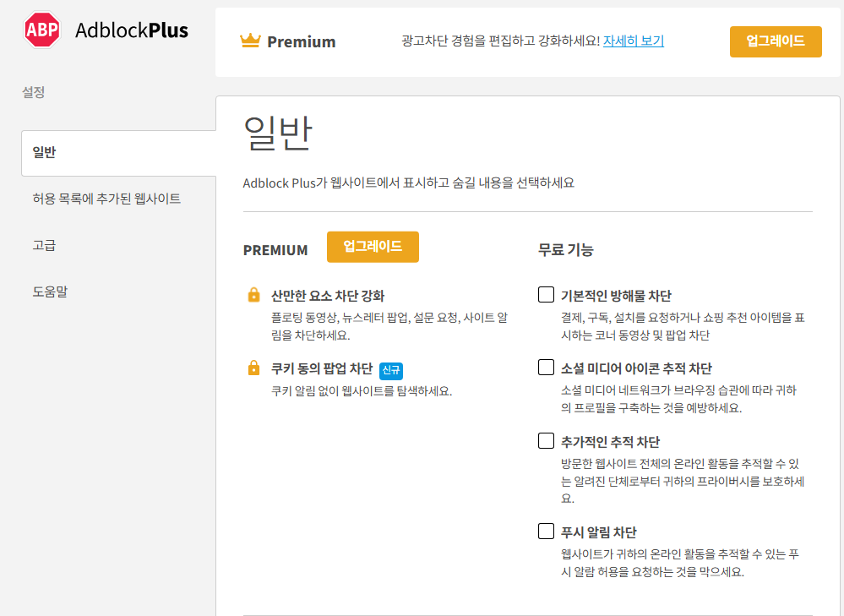The width and height of the screenshot is (844, 616).
Task: Click lock icon beside 쿠키 동의 팝업 차단
Action: pyautogui.click(x=253, y=368)
